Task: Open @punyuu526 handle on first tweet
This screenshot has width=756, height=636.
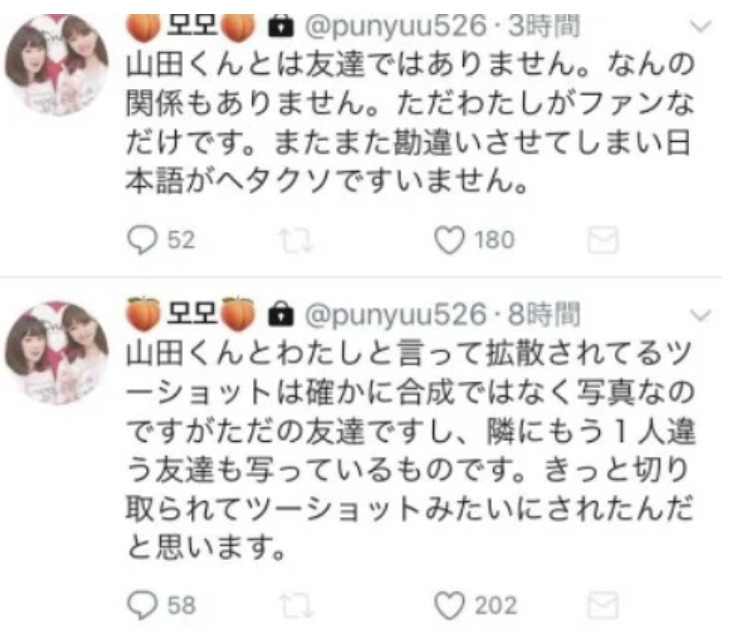Action: [395, 26]
